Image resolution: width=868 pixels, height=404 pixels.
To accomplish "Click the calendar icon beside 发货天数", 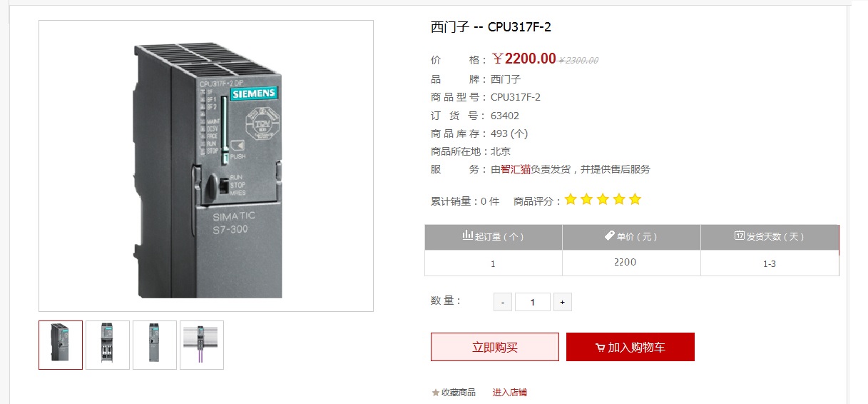I will click(740, 236).
